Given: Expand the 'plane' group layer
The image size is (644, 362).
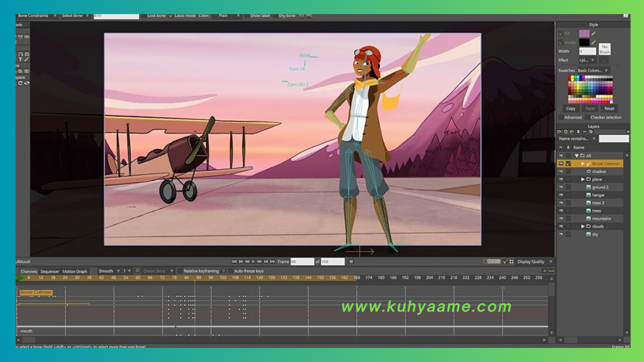Looking at the screenshot, I should tap(583, 179).
